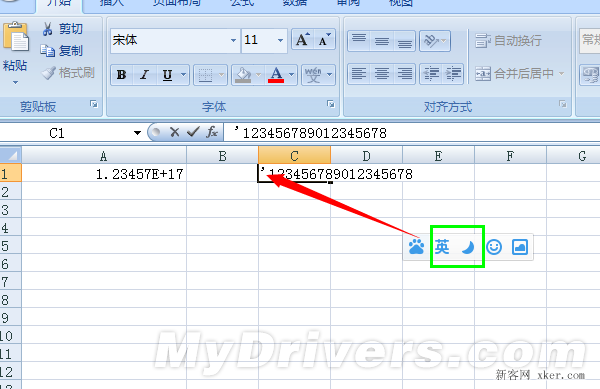The width and height of the screenshot is (600, 389).
Task: Select column B header
Action: (x=222, y=156)
